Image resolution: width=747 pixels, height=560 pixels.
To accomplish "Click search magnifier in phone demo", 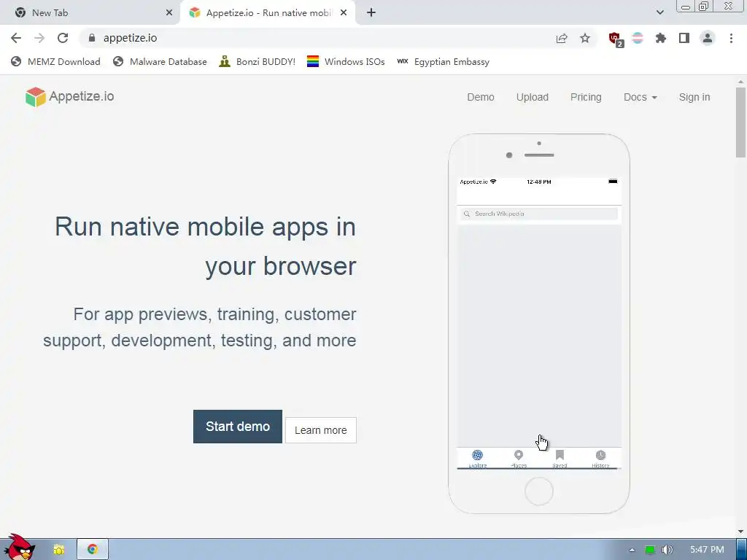I will [x=467, y=214].
